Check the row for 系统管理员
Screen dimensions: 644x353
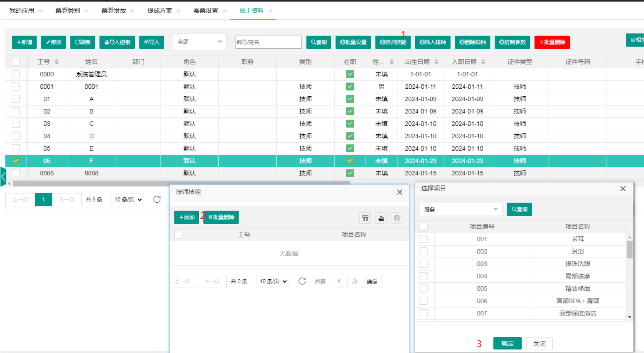[x=16, y=74]
